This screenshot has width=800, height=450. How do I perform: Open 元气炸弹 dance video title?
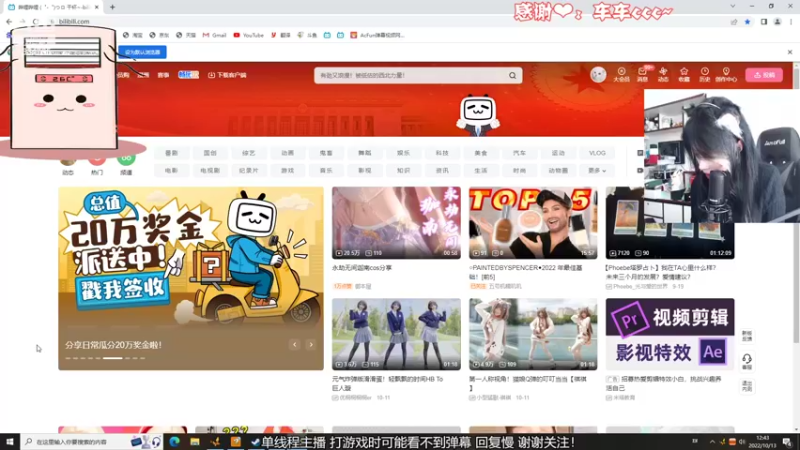pyautogui.click(x=388, y=384)
